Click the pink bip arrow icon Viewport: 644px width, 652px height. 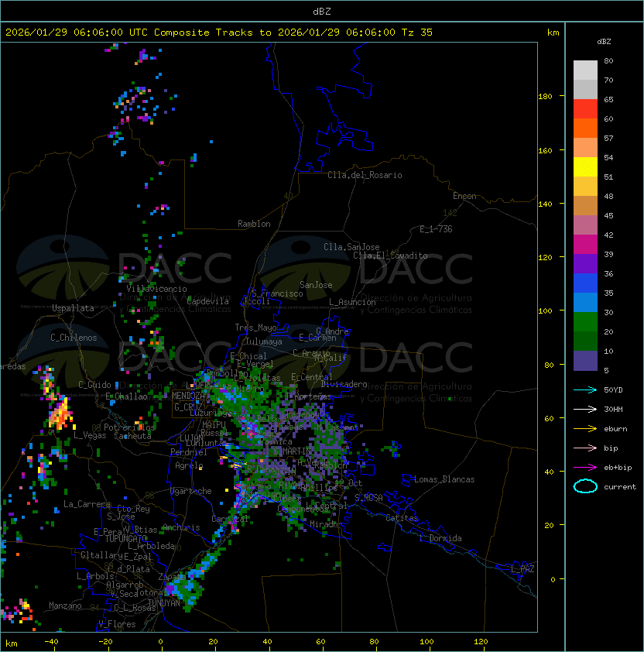coord(585,448)
